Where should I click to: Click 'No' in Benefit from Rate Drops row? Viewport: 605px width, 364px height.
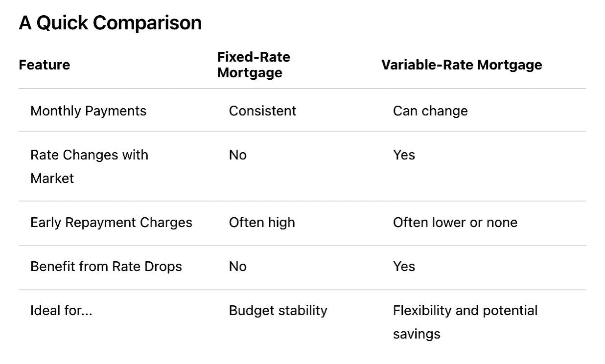[238, 267]
